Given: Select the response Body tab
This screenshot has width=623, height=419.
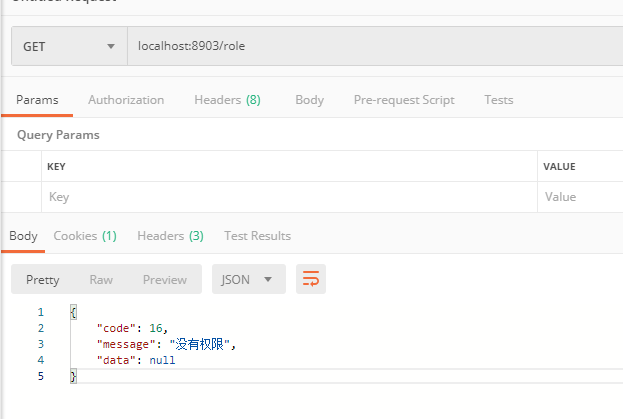Looking at the screenshot, I should [23, 236].
